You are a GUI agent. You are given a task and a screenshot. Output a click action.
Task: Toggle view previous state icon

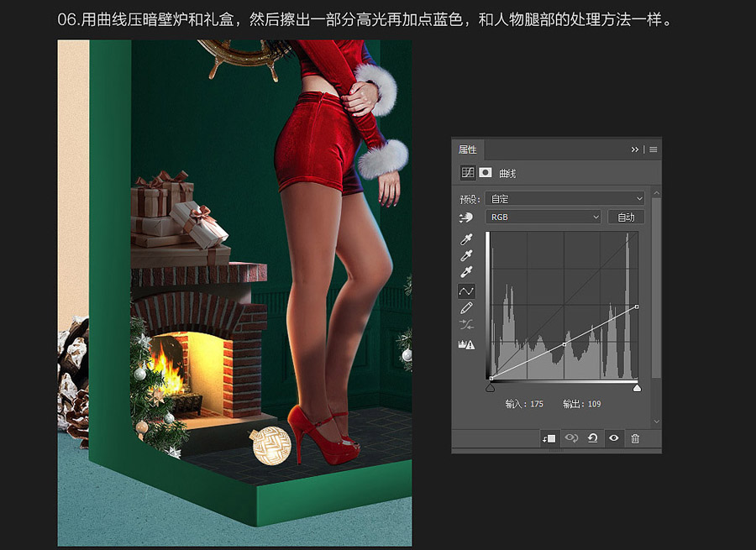(x=571, y=438)
